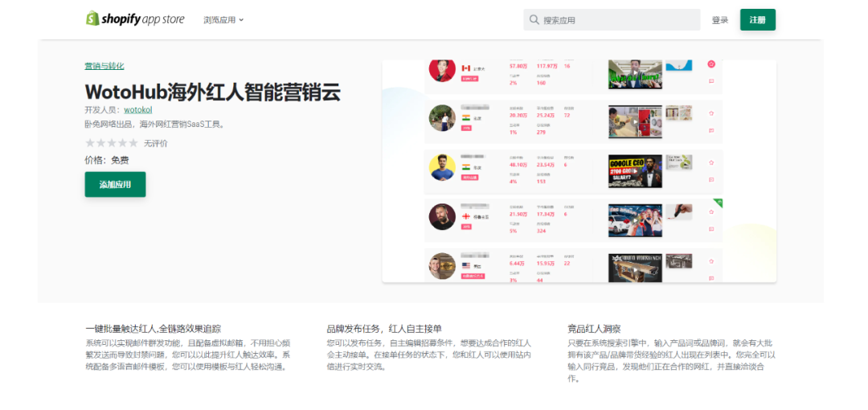Screen dimensions: 868x410
Task: Click message icon in 48.10万 row
Action: pos(711,179)
